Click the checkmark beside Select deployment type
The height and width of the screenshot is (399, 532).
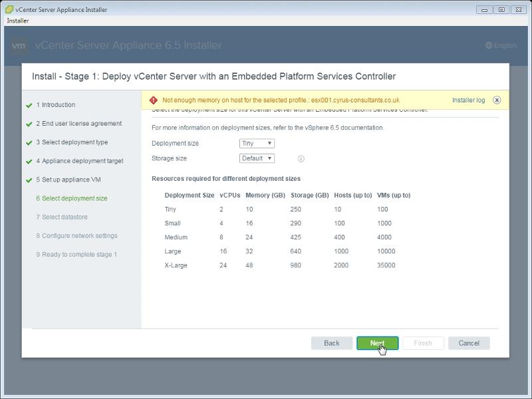[x=29, y=143]
